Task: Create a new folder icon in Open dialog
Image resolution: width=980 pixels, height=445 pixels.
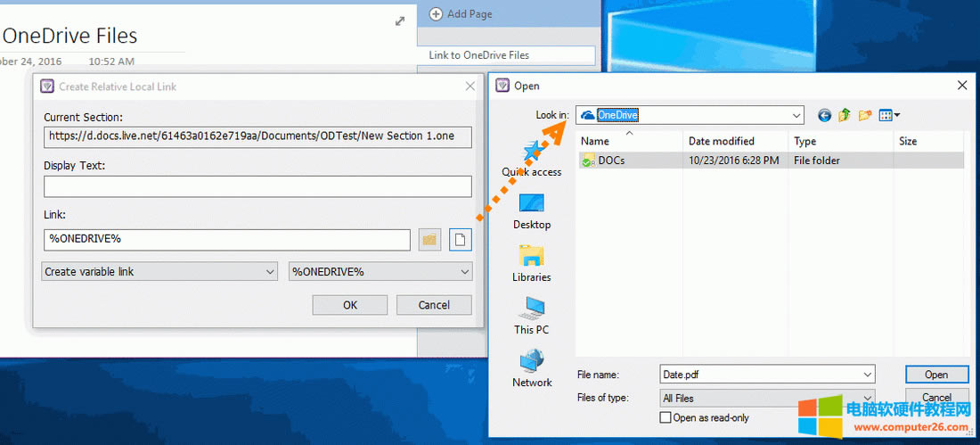Action: click(864, 115)
